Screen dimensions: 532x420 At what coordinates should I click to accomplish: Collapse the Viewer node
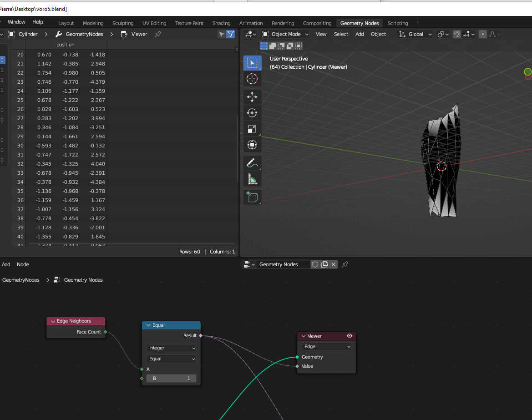(x=304, y=336)
